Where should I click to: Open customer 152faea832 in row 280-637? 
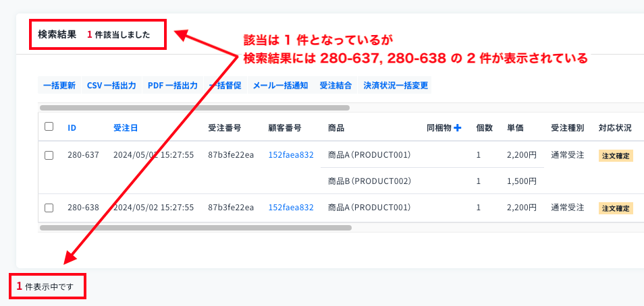[291, 155]
